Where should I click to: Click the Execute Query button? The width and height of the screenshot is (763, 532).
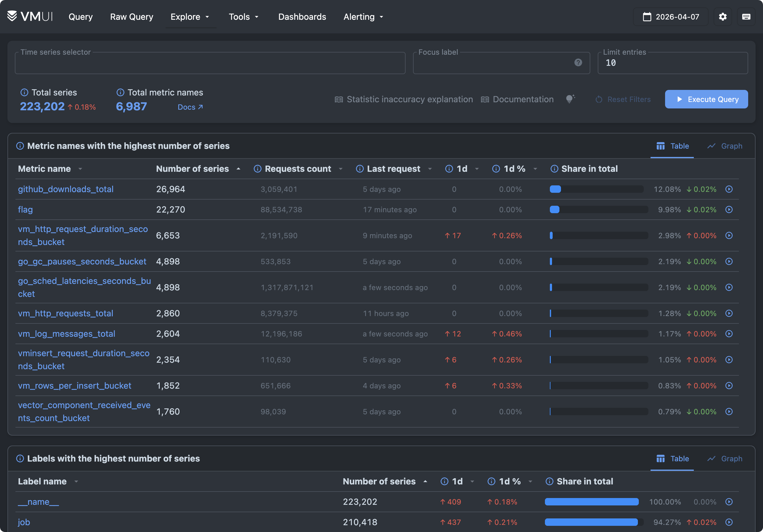point(706,99)
